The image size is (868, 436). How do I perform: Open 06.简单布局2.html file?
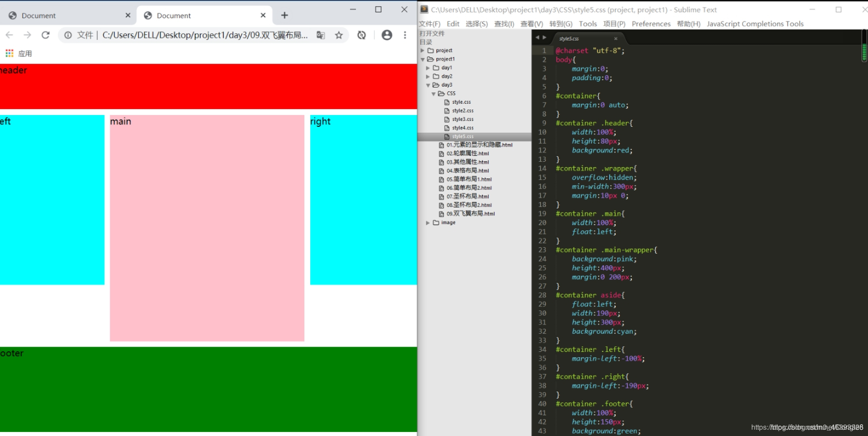(469, 188)
